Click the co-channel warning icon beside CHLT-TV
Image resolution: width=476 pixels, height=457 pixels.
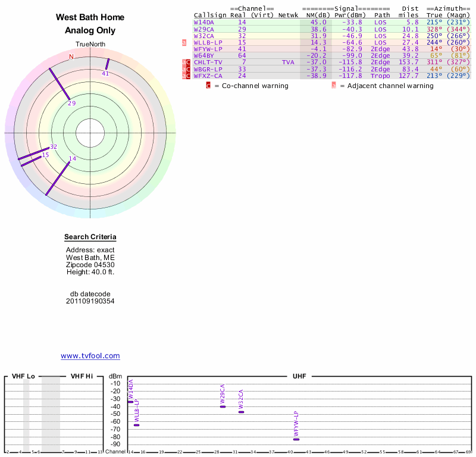point(188,62)
